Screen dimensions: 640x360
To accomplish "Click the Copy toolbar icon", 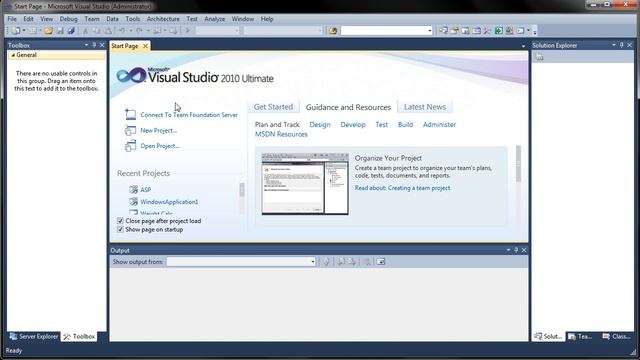I will point(96,31).
